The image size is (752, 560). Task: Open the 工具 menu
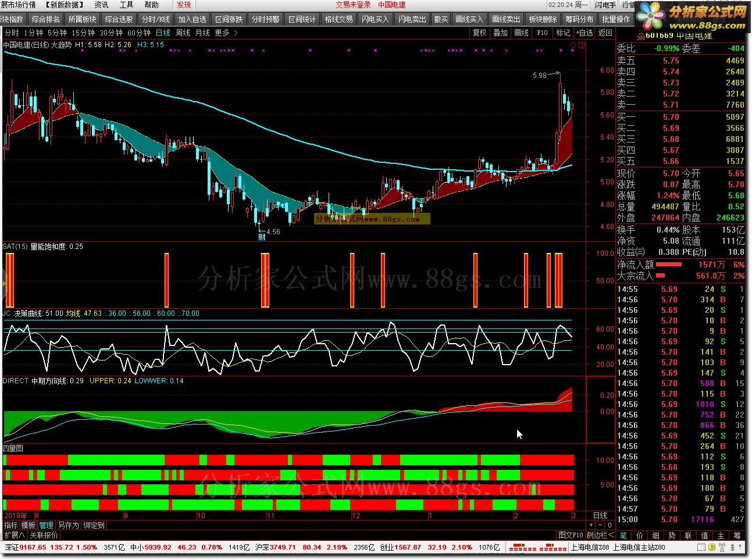click(126, 5)
